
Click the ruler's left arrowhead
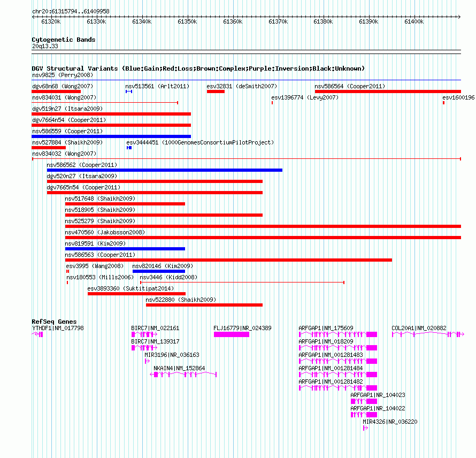pos(33,17)
